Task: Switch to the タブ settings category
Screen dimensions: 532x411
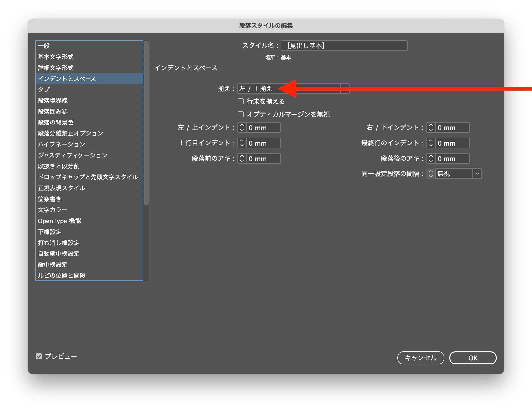Action: pos(44,89)
